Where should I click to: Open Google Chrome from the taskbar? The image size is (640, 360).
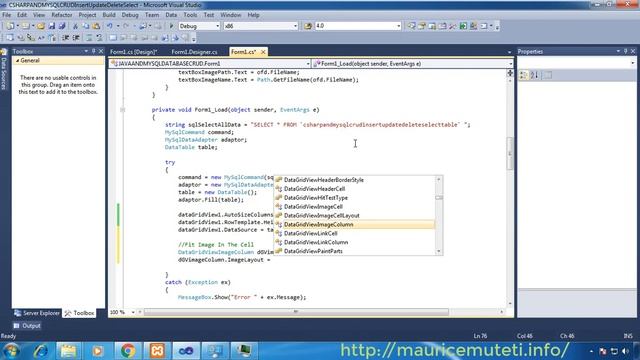(128, 351)
